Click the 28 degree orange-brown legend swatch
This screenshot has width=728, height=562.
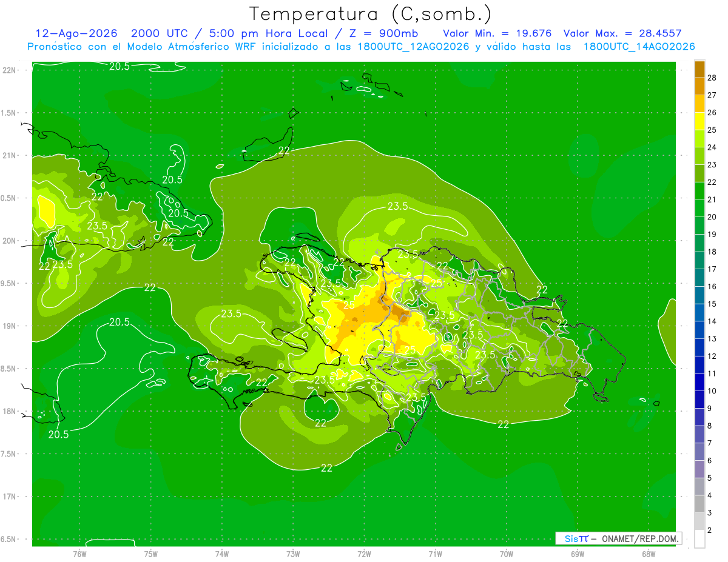pos(699,69)
